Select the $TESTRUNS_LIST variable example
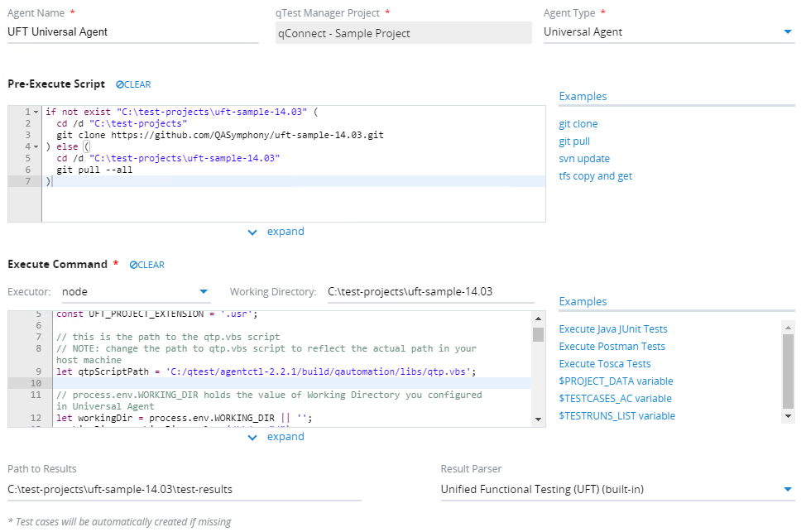This screenshot has width=806, height=532. (x=617, y=416)
